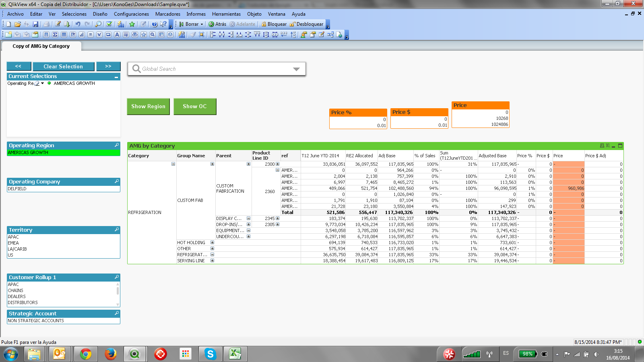Select DELFIELD in Operating Company list

tap(63, 189)
